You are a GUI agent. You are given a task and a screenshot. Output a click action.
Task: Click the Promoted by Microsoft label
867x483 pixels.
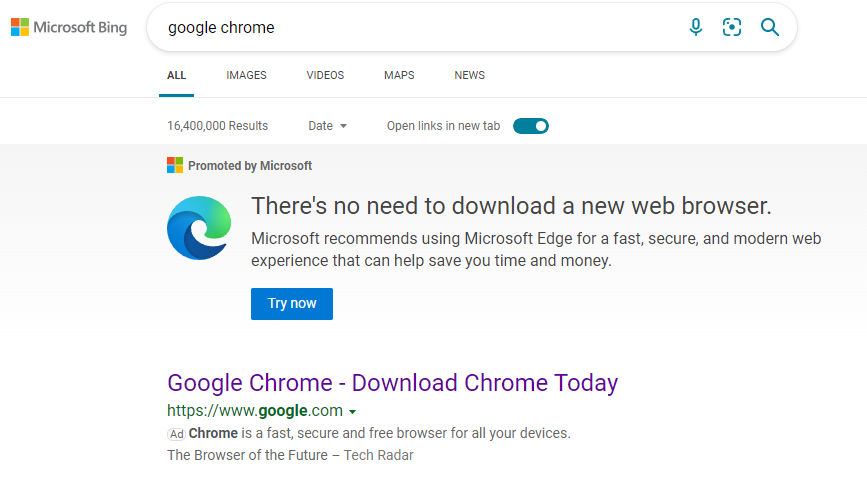250,166
